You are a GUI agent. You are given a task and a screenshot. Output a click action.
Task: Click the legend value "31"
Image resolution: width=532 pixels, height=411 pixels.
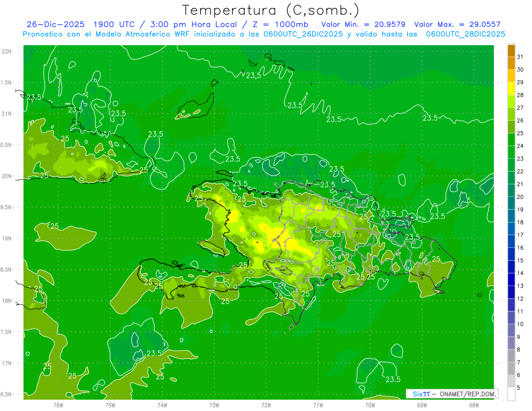tap(520, 57)
